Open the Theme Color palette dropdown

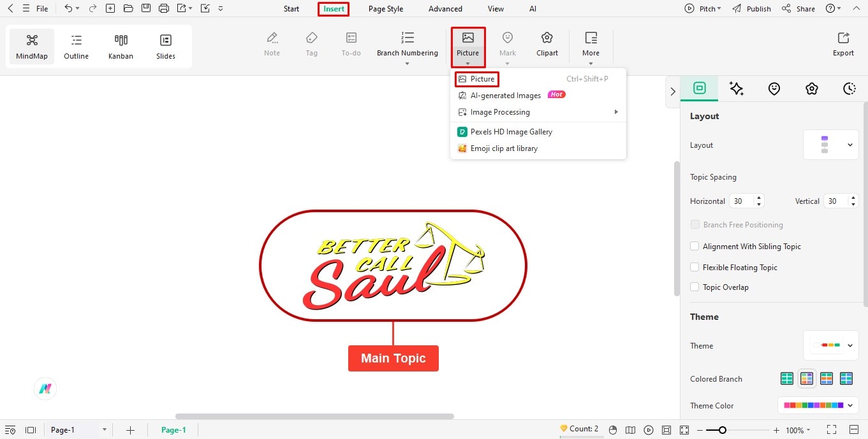click(x=818, y=405)
